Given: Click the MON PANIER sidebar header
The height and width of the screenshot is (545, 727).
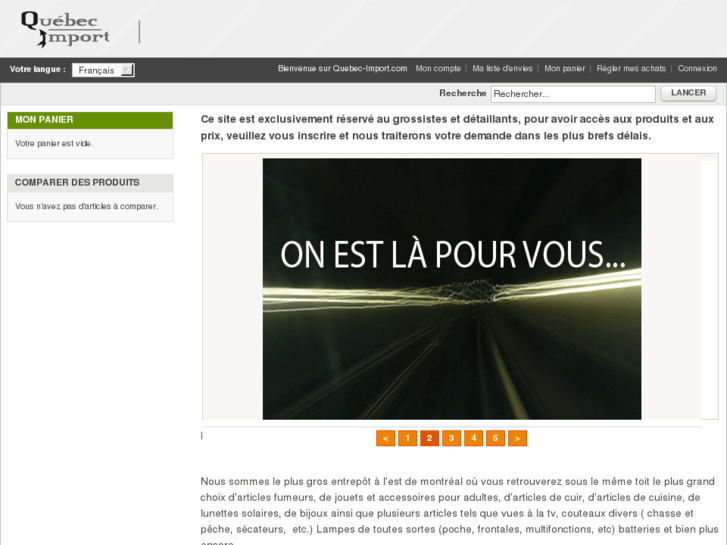Looking at the screenshot, I should (x=90, y=120).
